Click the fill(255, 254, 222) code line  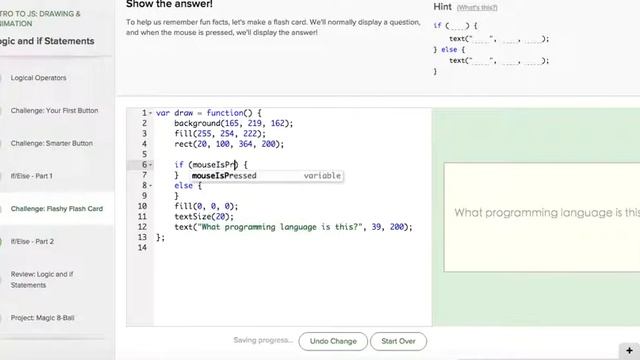(x=220, y=133)
